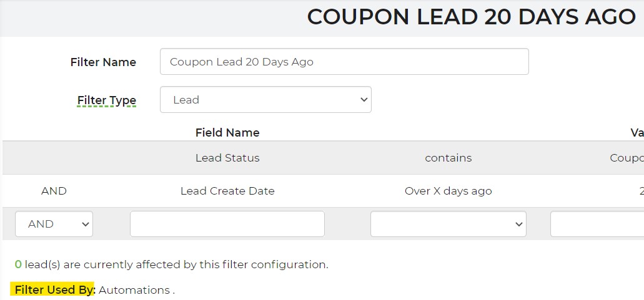This screenshot has width=644, height=300.
Task: Click the green 0 leads count
Action: click(18, 264)
